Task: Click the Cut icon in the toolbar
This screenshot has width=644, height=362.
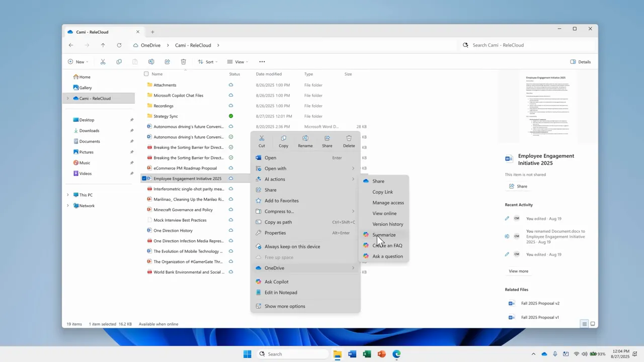Action: click(103, 62)
